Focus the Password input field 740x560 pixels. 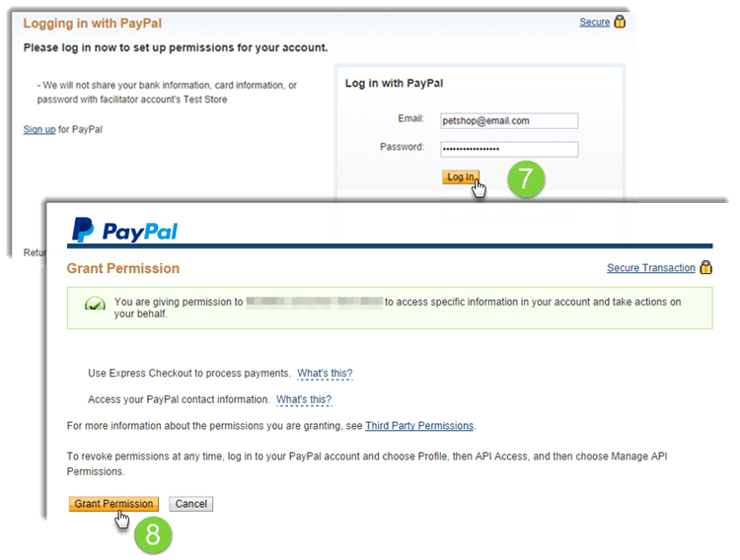(509, 149)
